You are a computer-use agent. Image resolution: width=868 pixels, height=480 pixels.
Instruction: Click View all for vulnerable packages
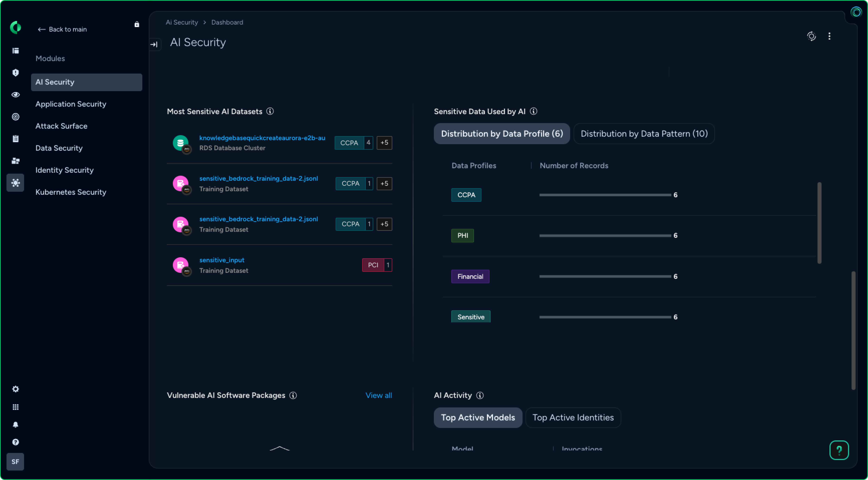[x=378, y=395]
